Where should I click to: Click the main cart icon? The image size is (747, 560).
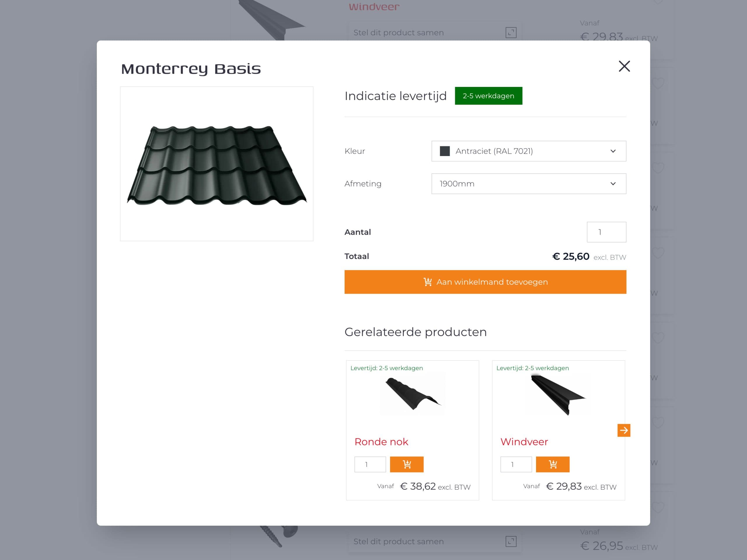[427, 282]
